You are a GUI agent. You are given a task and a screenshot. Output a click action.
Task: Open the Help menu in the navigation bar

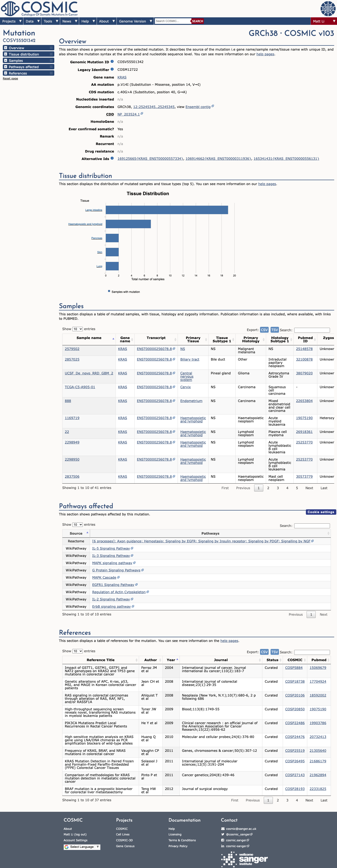point(88,21)
